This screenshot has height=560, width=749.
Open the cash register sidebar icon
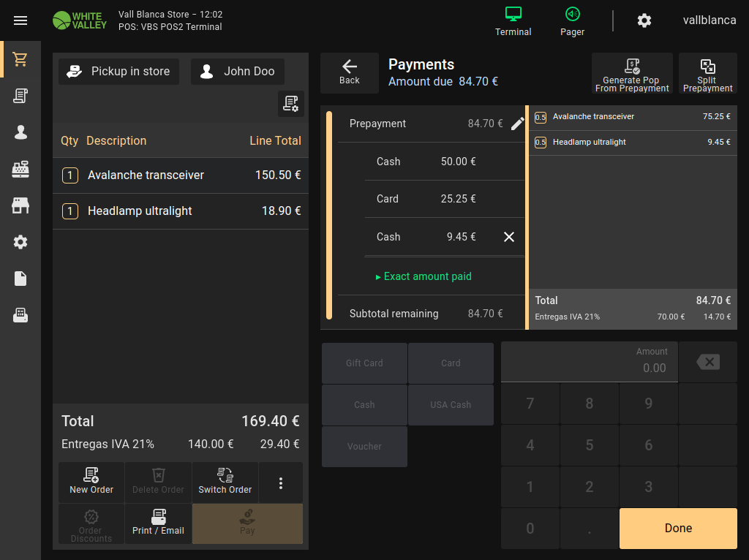click(20, 169)
